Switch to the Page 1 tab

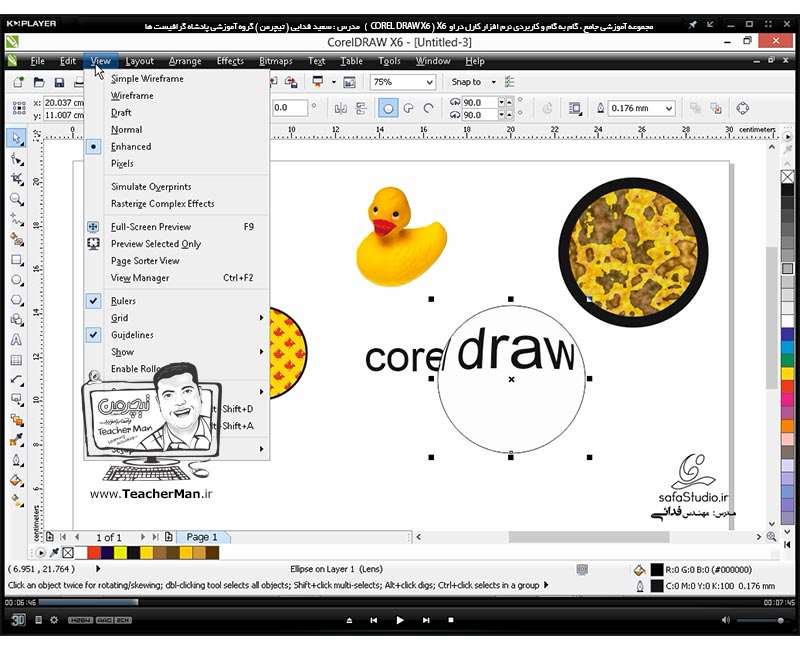point(202,537)
